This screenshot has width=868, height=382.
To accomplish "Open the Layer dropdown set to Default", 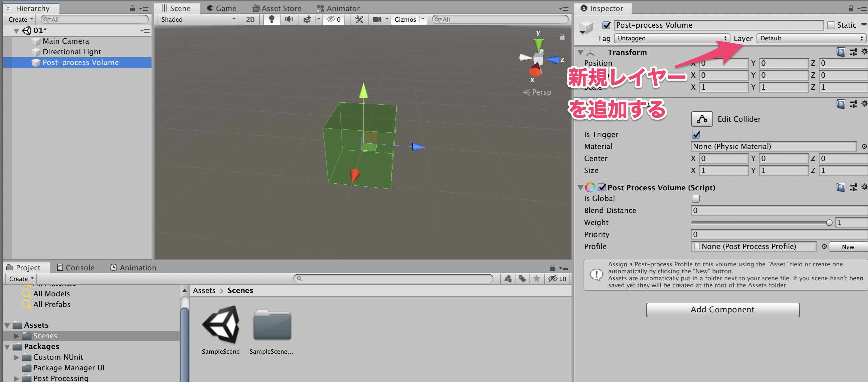I will click(811, 38).
